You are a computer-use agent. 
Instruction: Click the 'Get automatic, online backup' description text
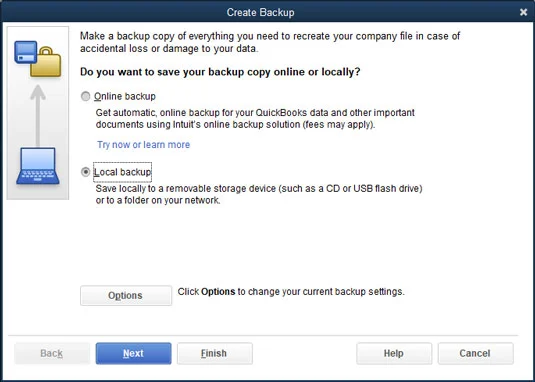tap(255, 119)
